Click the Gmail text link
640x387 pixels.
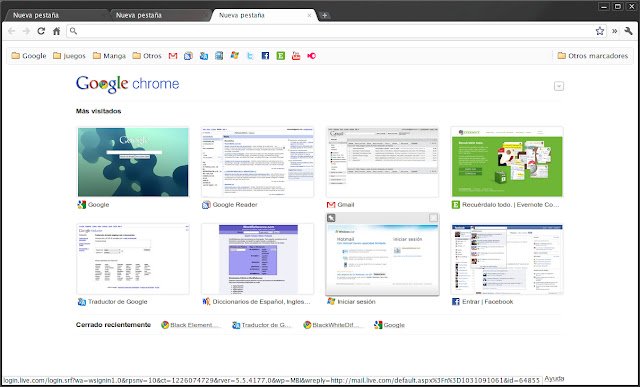(x=346, y=205)
